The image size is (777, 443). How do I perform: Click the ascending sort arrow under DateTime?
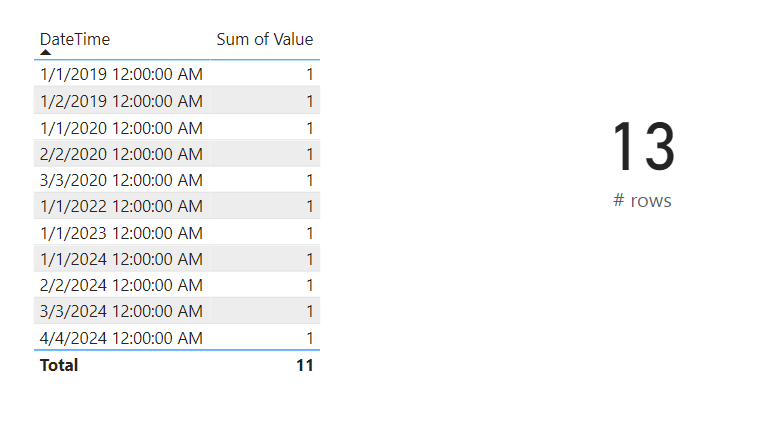[x=46, y=52]
